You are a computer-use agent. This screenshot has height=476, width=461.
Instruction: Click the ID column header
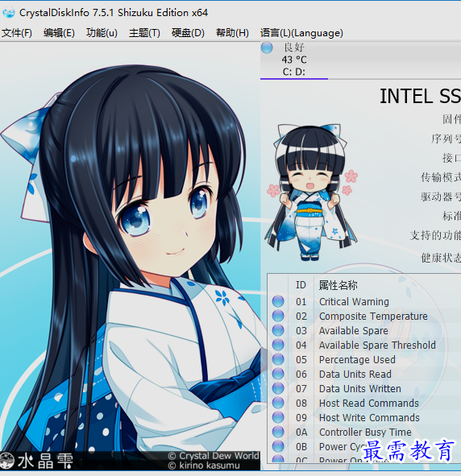[x=301, y=285]
